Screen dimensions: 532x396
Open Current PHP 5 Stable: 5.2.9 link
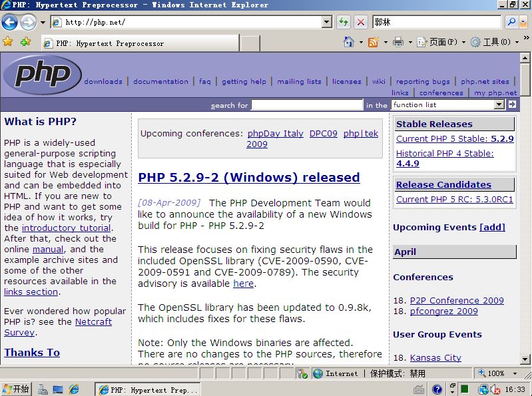pyautogui.click(x=455, y=138)
